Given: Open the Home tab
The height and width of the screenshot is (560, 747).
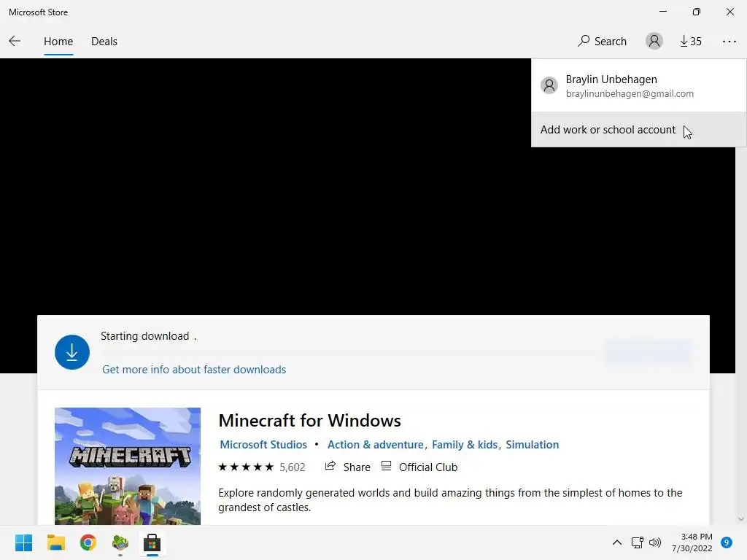Looking at the screenshot, I should (x=58, y=42).
